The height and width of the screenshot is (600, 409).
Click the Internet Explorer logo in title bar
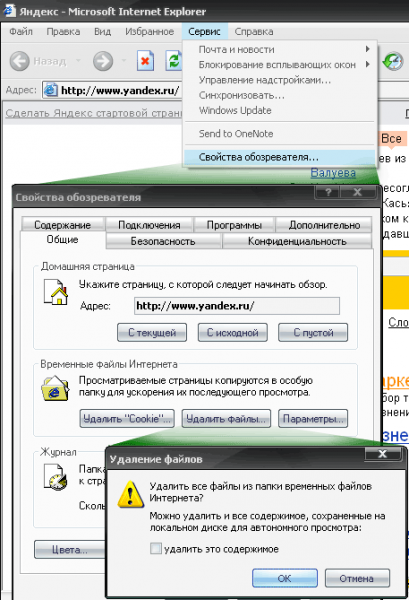[x=9, y=10]
